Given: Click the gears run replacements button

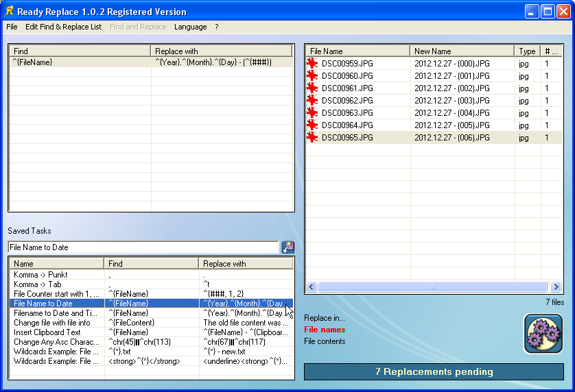Looking at the screenshot, I should click(x=543, y=333).
